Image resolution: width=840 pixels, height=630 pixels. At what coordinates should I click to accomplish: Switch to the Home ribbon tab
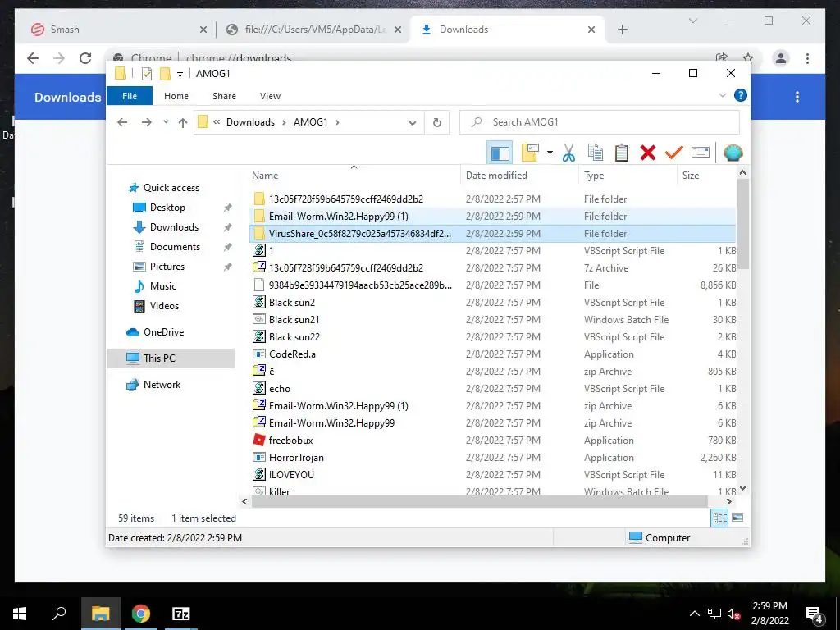176,96
